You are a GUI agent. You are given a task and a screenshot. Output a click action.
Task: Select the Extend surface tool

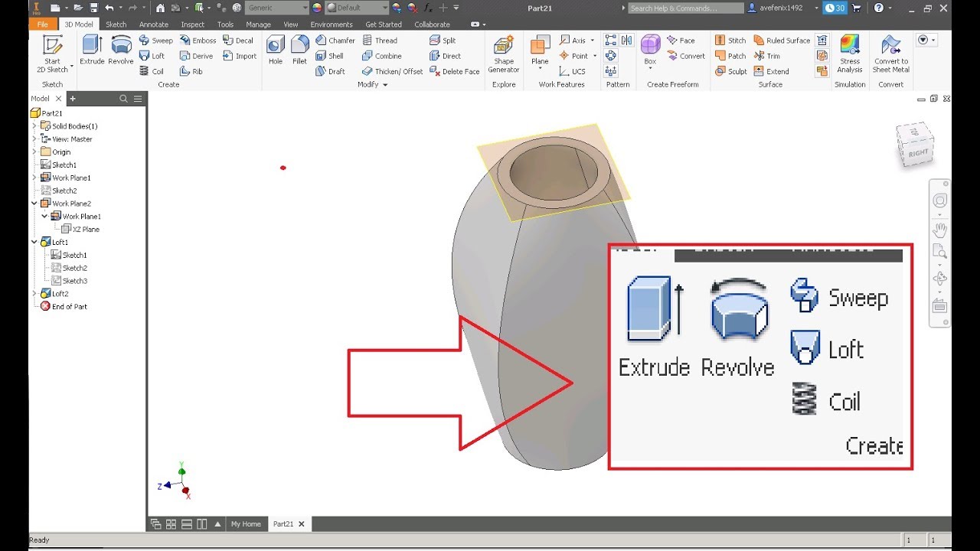(x=772, y=71)
